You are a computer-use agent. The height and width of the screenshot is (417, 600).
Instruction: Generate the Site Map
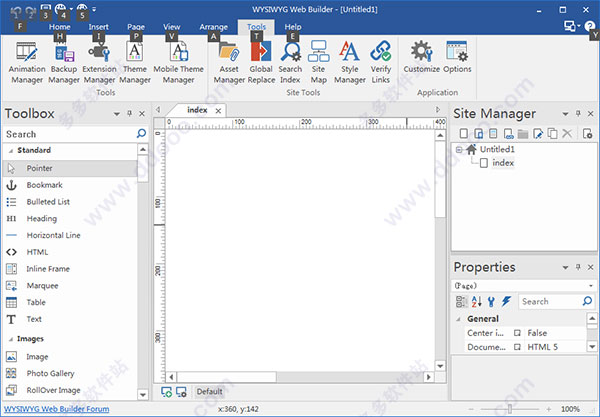318,63
